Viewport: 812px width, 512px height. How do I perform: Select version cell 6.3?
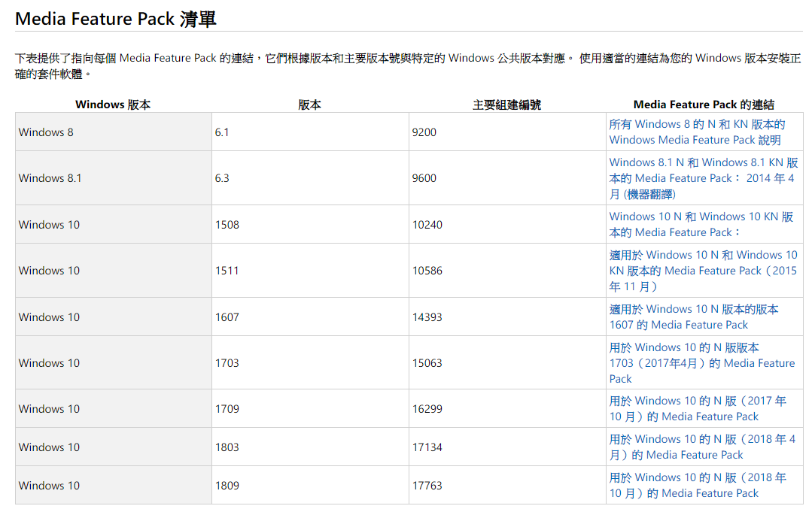(310, 178)
